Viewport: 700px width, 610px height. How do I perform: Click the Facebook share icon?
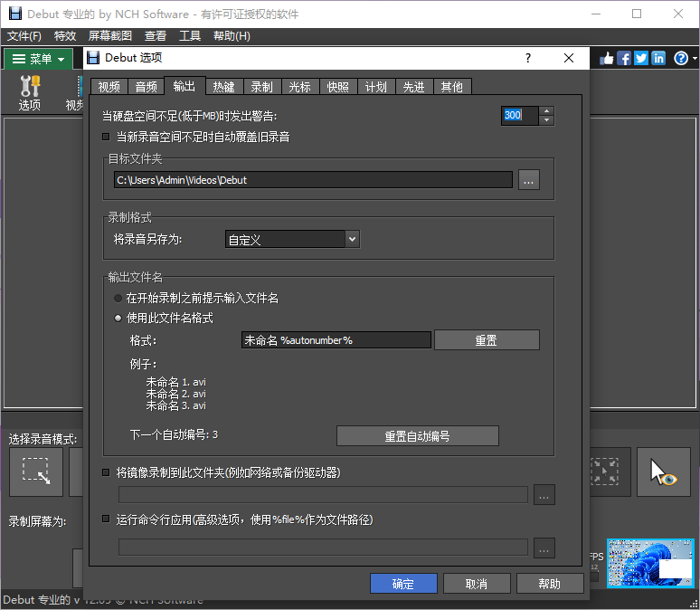(624, 58)
